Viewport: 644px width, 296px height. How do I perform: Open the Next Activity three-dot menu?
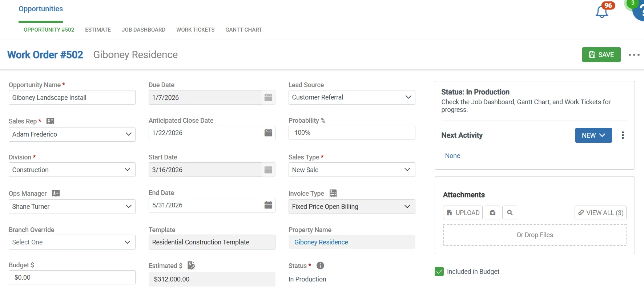[623, 135]
